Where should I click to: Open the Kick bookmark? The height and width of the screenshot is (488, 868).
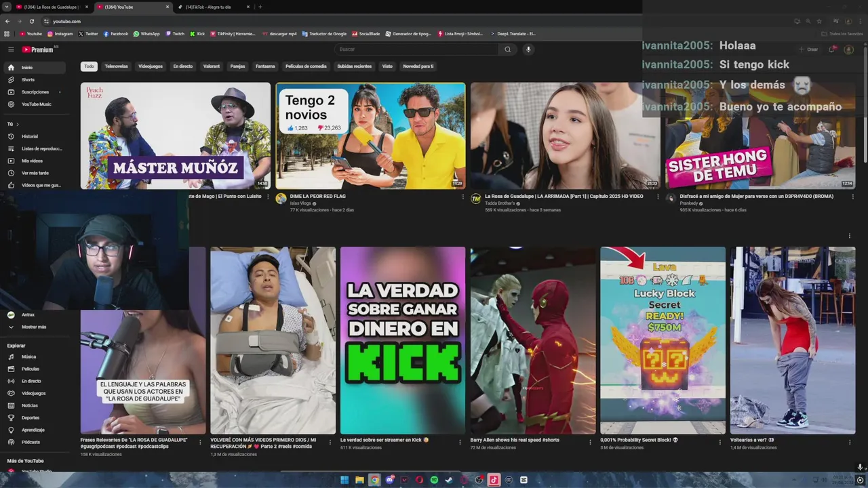tap(197, 34)
